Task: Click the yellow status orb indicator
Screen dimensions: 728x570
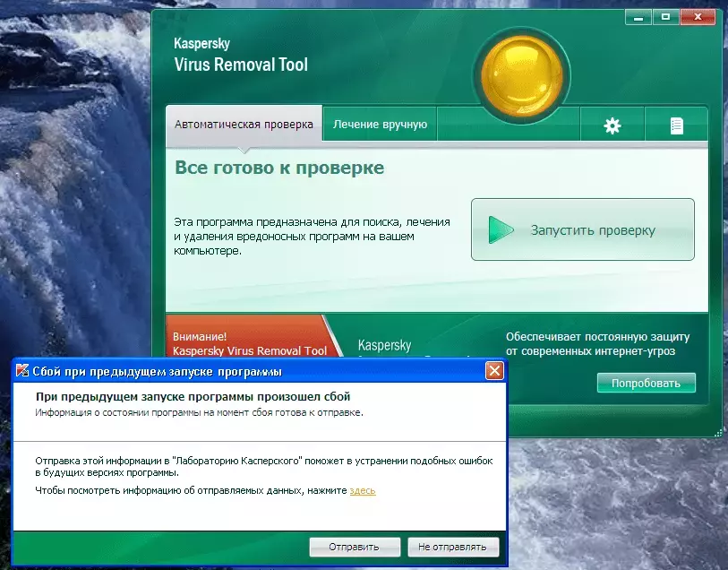Action: point(522,75)
